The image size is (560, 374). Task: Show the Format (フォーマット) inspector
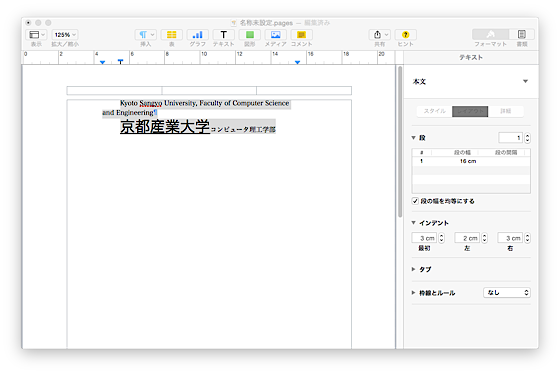(x=490, y=34)
